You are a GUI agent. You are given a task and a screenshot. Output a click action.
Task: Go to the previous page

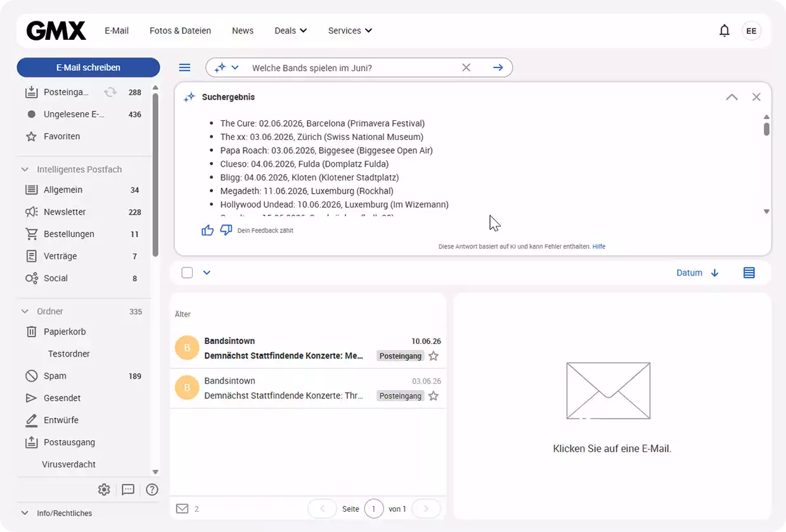click(322, 509)
